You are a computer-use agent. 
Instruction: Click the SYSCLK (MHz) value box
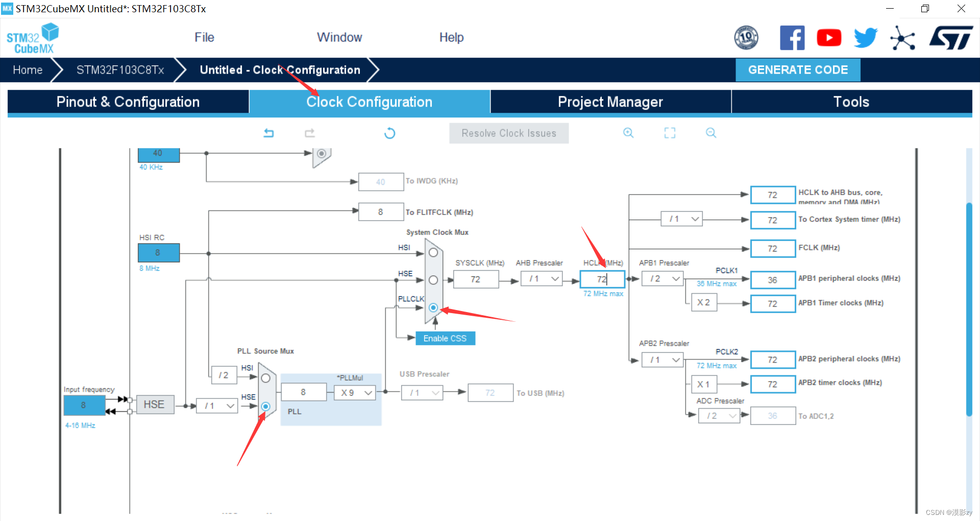[x=476, y=279]
